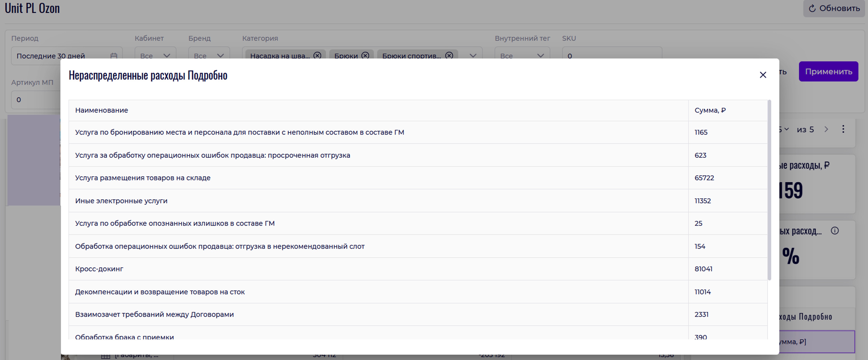Go to next page arrow
The width and height of the screenshot is (868, 360).
tap(826, 129)
